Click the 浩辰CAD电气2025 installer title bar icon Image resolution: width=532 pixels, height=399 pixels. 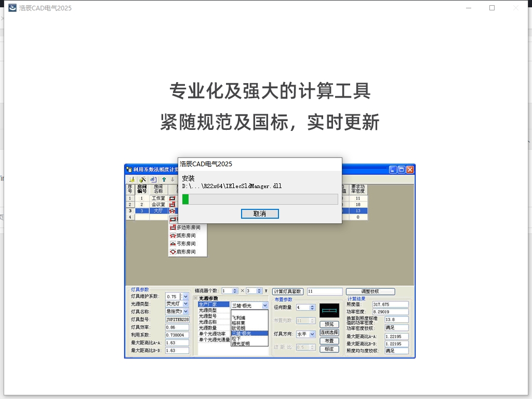pyautogui.click(x=12, y=7)
